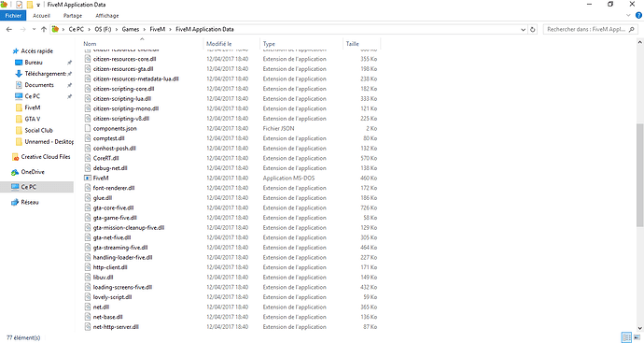Select Accès rapide in navigation pane
Viewport: 644px width, 343px height.
[36, 51]
